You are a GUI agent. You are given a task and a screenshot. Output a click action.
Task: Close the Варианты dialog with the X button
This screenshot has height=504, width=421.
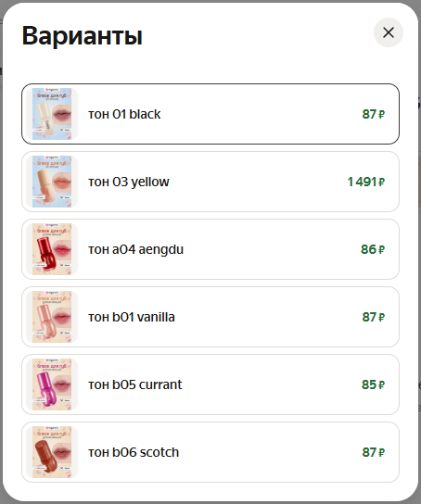[x=389, y=32]
